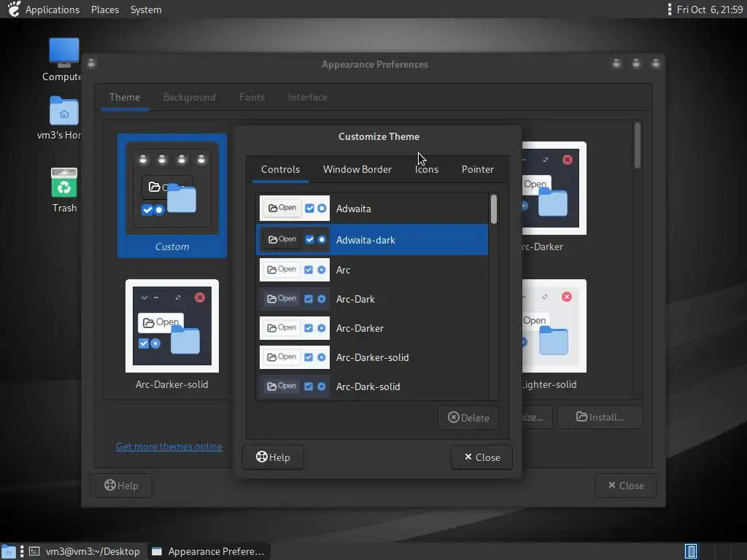Choose the Arc controls theme
This screenshot has width=747, height=560.
(x=372, y=270)
